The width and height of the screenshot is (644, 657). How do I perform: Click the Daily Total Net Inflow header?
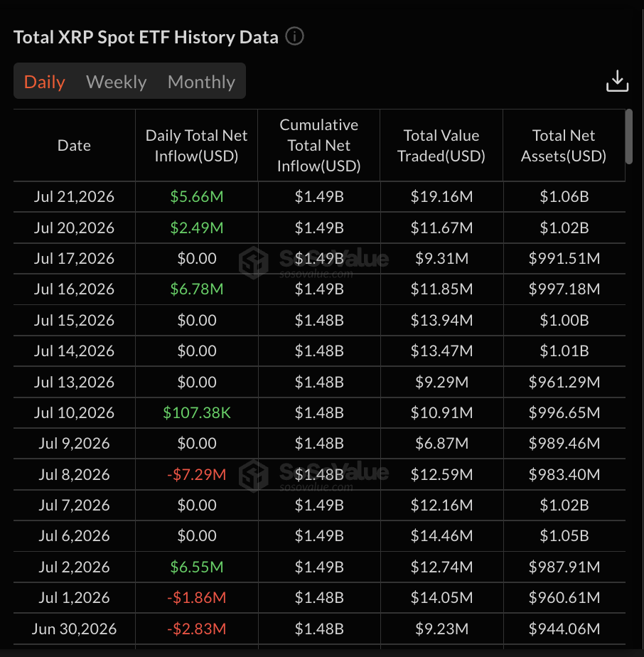196,145
